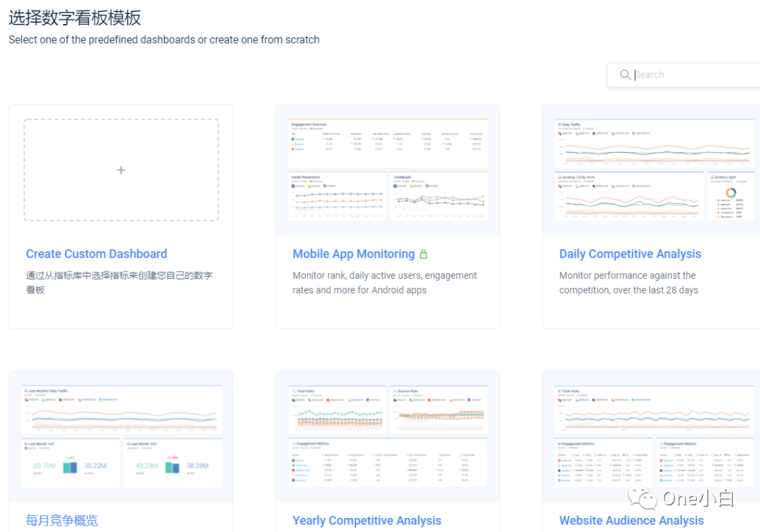Screen dimensions: 760x532
Task: Click the Daily Traffic chart icon in the preview
Action: (x=559, y=124)
